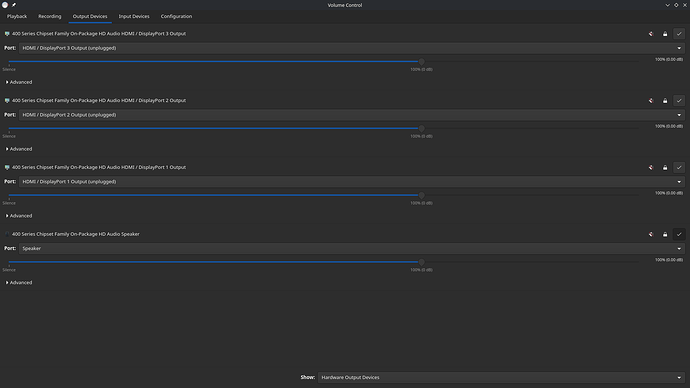Open the Volume Control window menu icon
The width and height of the screenshot is (690, 388).
coord(5,5)
